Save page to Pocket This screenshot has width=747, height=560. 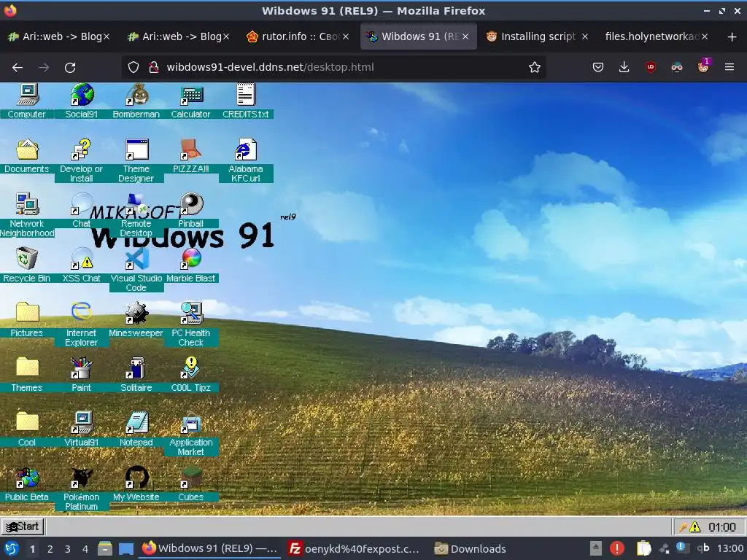coord(598,67)
